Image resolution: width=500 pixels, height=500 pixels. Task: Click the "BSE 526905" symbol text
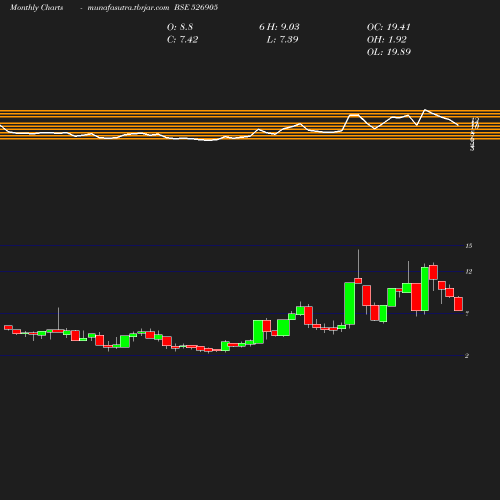pyautogui.click(x=196, y=8)
